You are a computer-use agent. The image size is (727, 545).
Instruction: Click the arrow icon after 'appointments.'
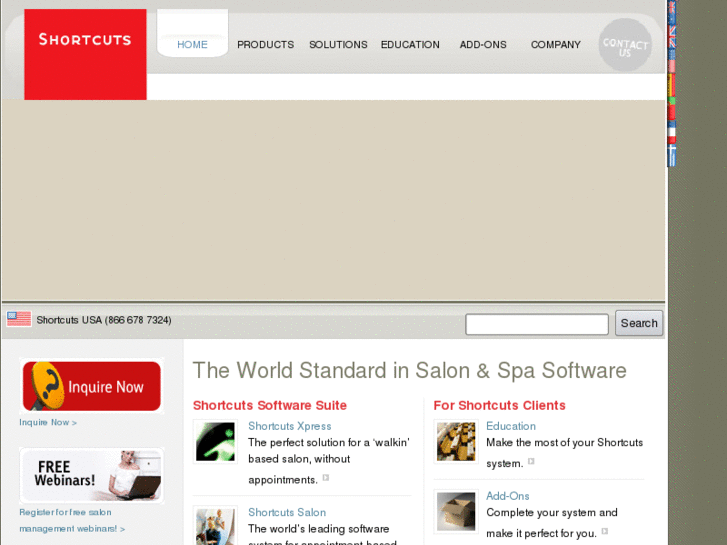pos(326,478)
